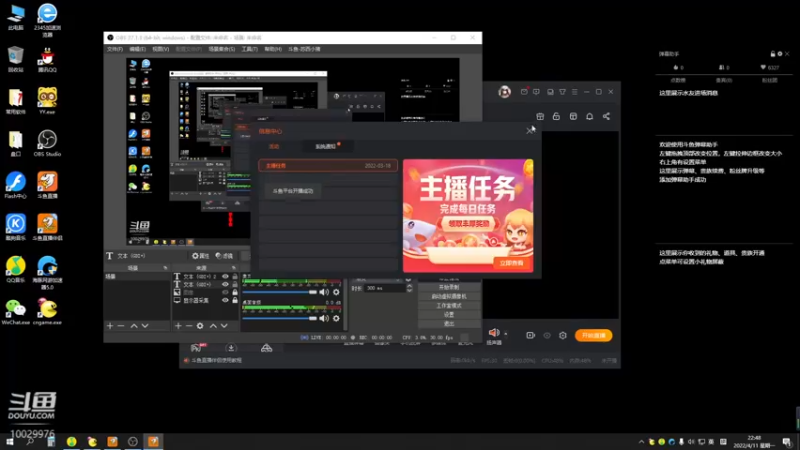Click the lock icon of the danmu helper panel
The image size is (800, 450).
coord(772,54)
